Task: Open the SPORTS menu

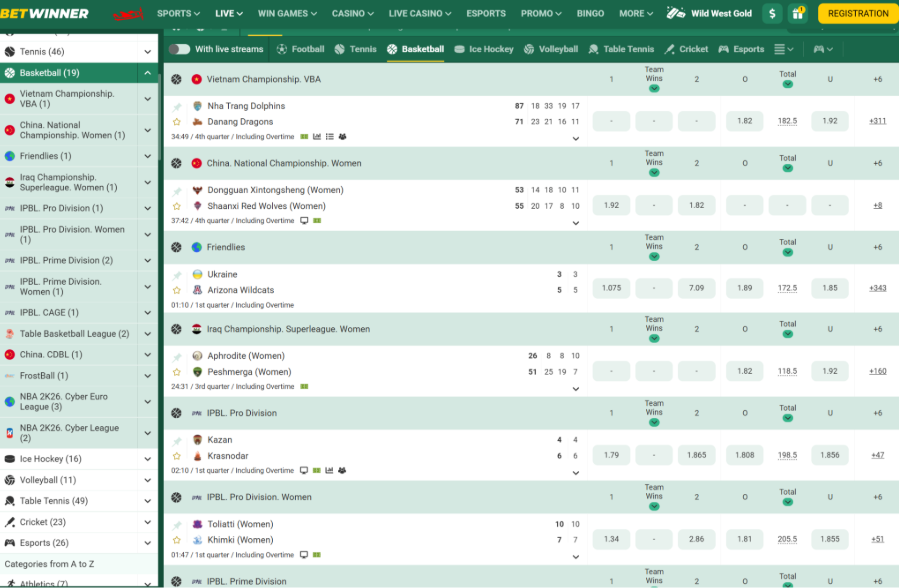Action: tap(178, 13)
